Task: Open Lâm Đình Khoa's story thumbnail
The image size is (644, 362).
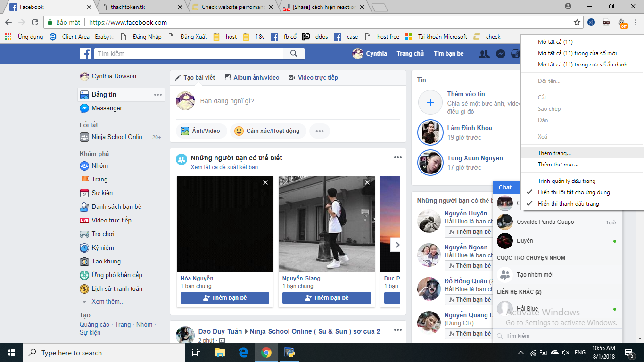Action: (430, 132)
